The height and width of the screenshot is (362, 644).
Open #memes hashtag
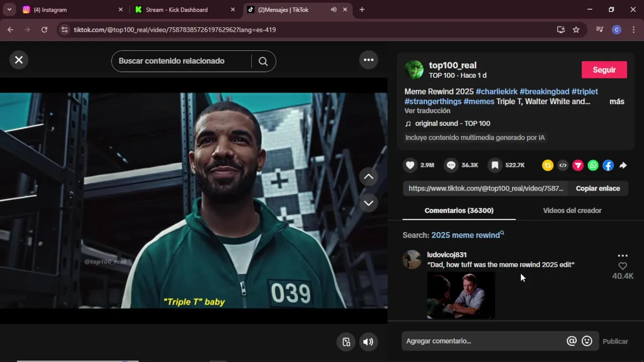pos(479,102)
